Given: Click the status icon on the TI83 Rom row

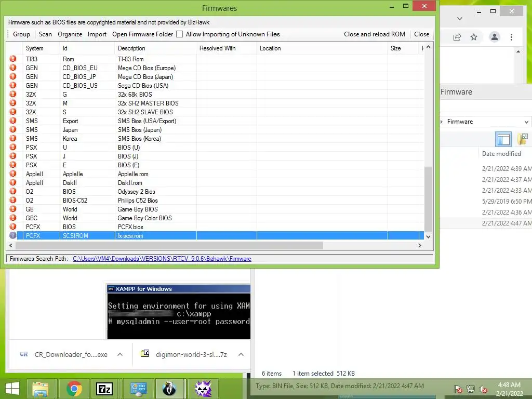Looking at the screenshot, I should (x=13, y=59).
